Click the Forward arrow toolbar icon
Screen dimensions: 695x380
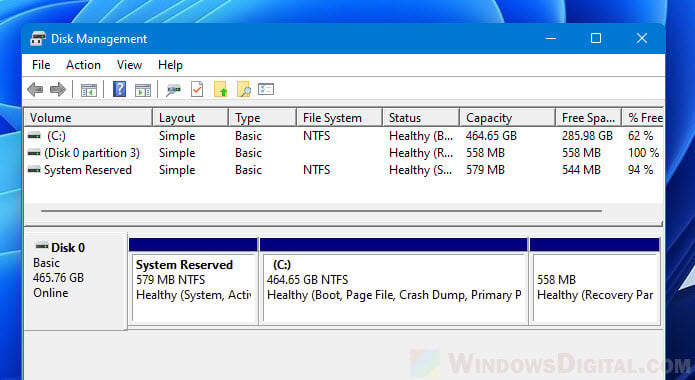coord(58,90)
